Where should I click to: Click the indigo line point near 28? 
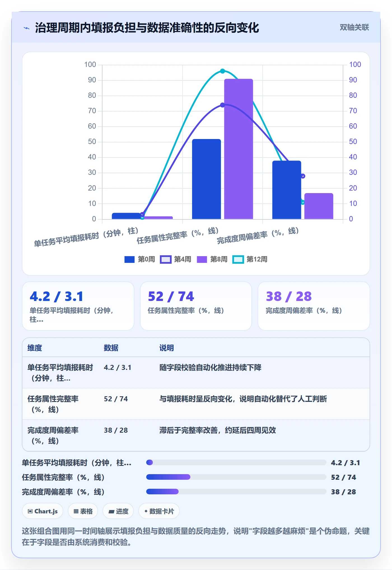coord(303,176)
